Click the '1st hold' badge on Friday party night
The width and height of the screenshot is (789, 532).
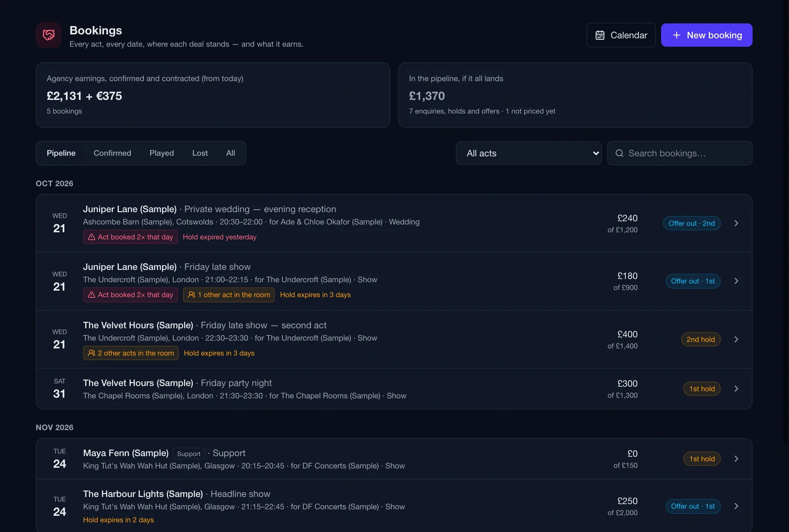[702, 389]
